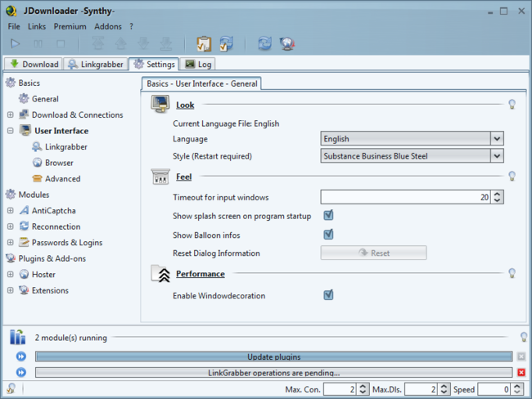Viewport: 532px width, 399px height.
Task: Click the Max. Con. input field
Action: [340, 389]
